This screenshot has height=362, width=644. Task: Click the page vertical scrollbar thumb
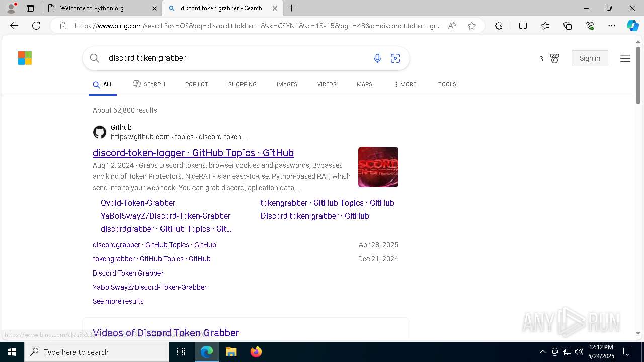coord(638,75)
